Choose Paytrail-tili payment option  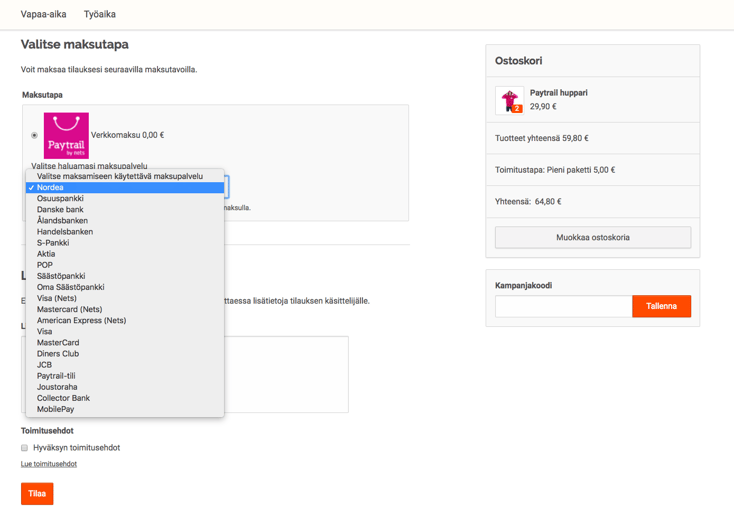[125, 376]
